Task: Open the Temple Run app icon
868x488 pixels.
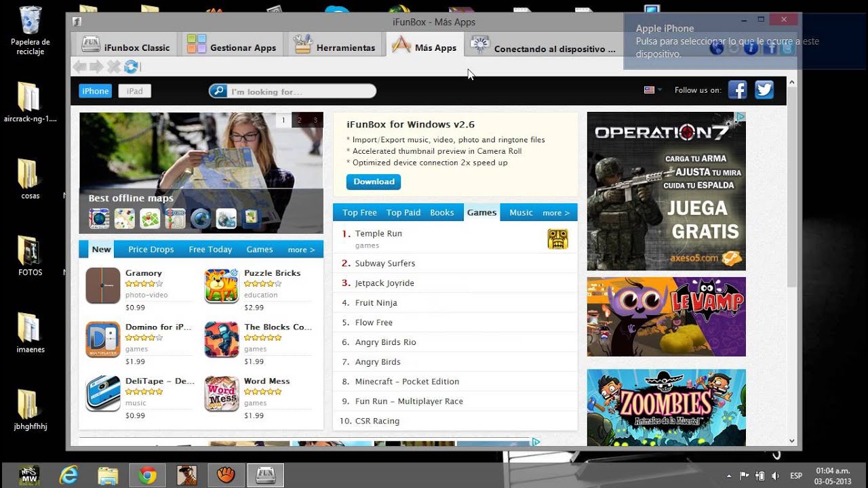Action: [x=557, y=239]
